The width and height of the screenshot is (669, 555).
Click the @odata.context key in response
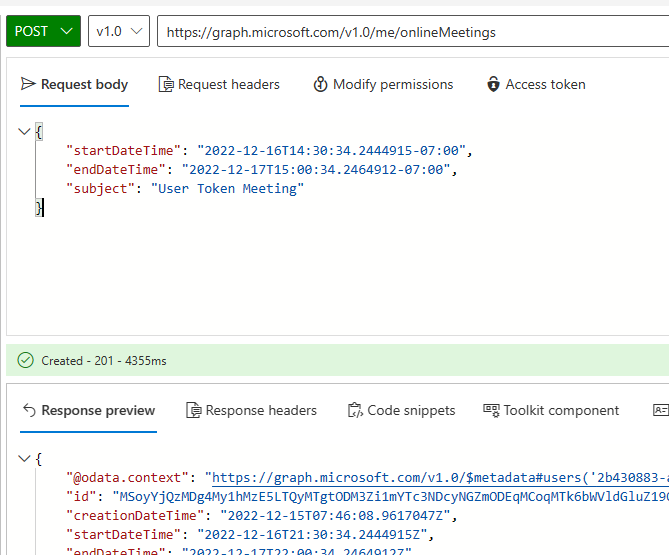pos(127,478)
